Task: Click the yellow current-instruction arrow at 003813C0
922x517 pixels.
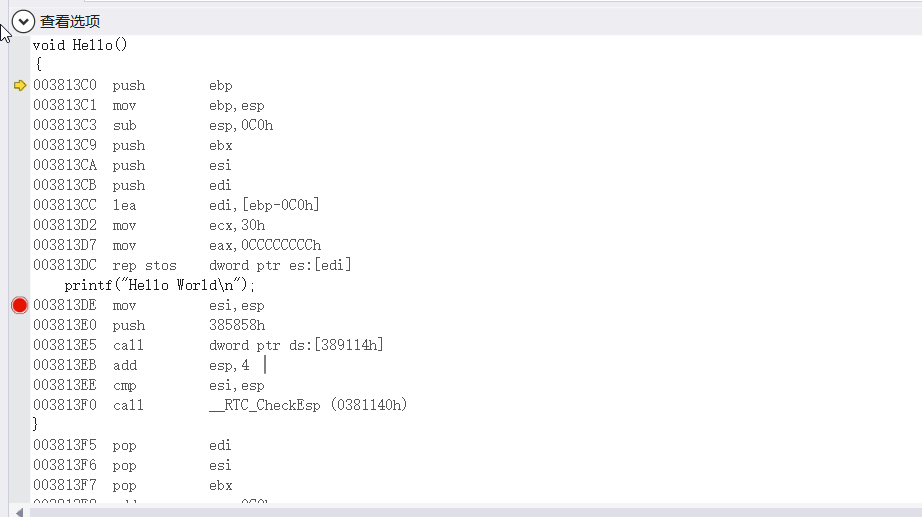Action: (x=19, y=85)
